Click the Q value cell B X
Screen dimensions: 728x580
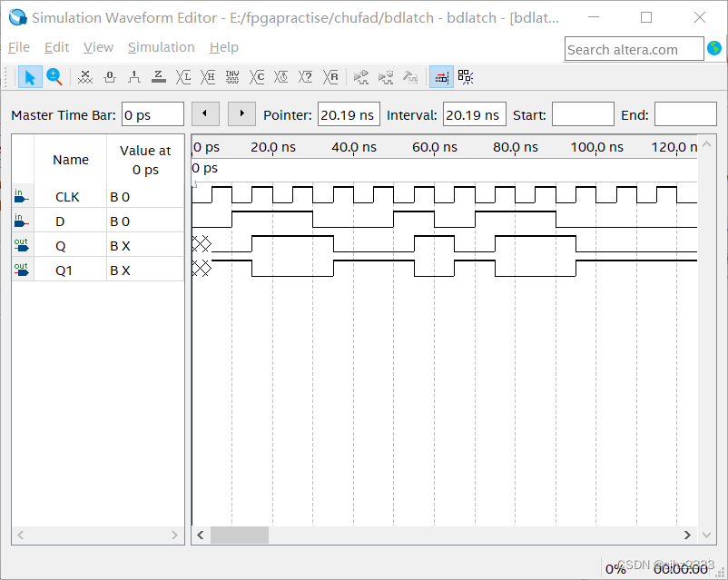(x=145, y=246)
